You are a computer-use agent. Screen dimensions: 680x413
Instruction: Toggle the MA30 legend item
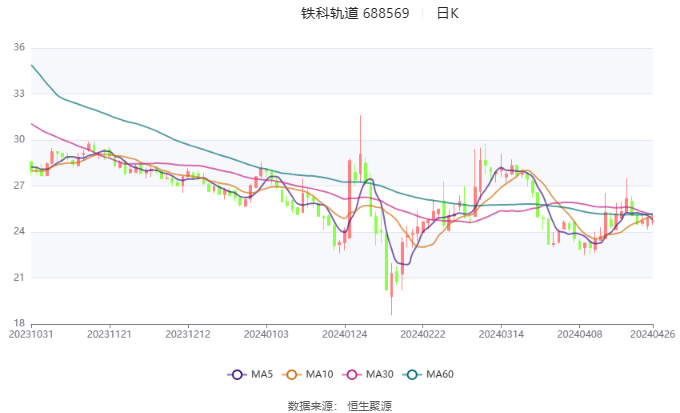click(x=368, y=374)
